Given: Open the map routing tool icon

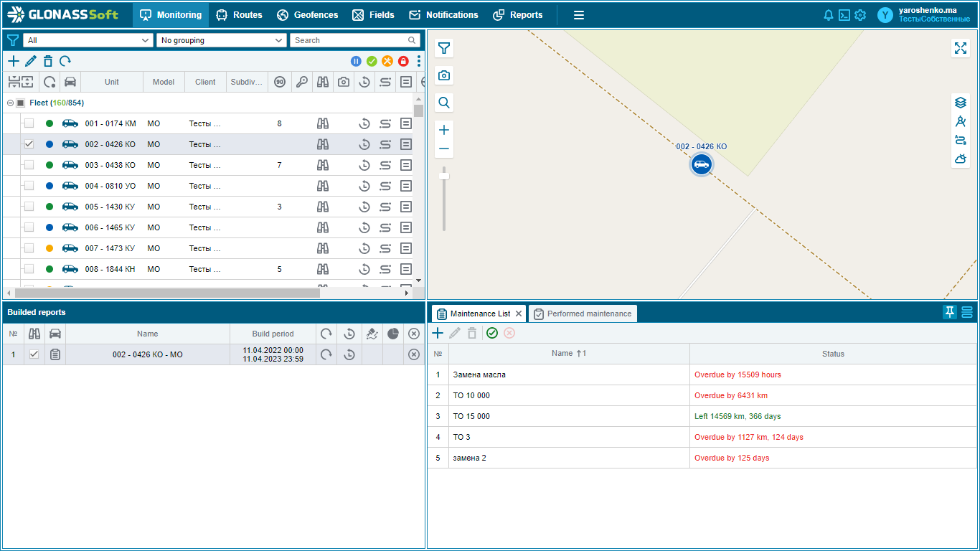Looking at the screenshot, I should pyautogui.click(x=961, y=140).
